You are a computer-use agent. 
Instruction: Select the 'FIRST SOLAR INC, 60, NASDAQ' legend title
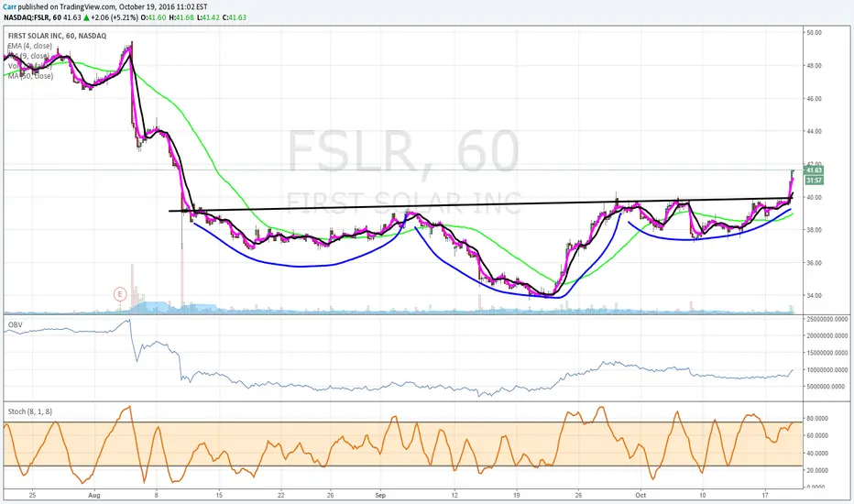pyautogui.click(x=57, y=36)
